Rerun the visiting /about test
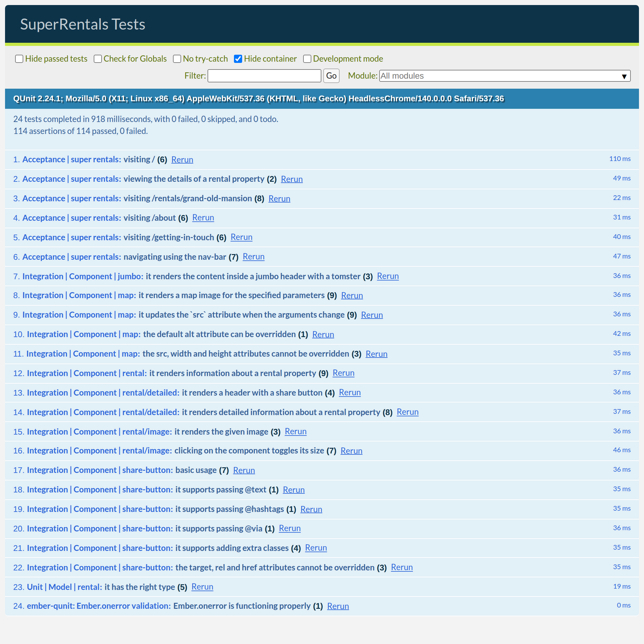 [x=203, y=218]
